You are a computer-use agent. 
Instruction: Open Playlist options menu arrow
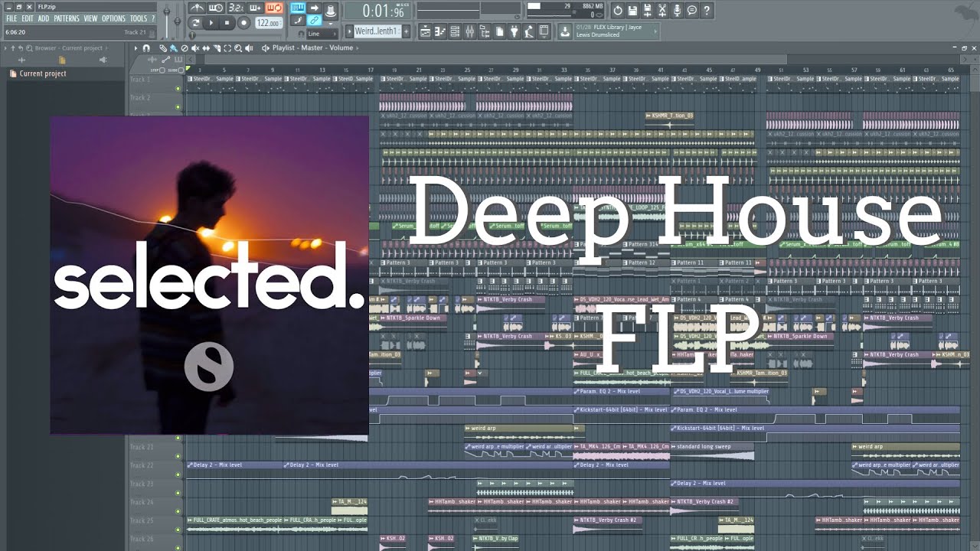click(x=136, y=48)
